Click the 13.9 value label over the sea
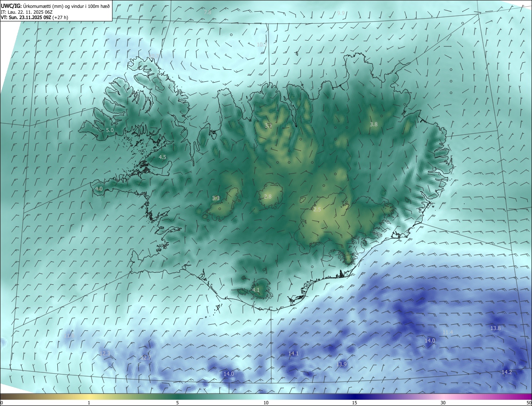 tap(342, 364)
